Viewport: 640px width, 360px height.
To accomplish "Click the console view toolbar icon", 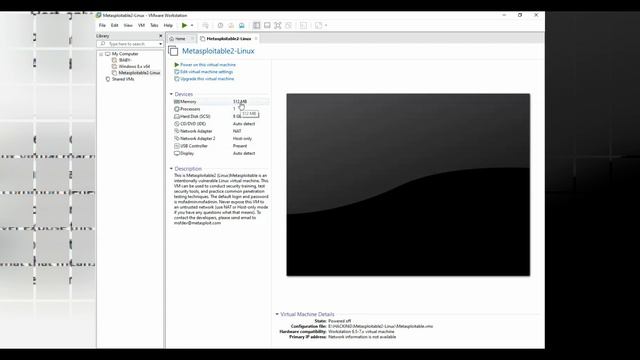I will coord(303,25).
